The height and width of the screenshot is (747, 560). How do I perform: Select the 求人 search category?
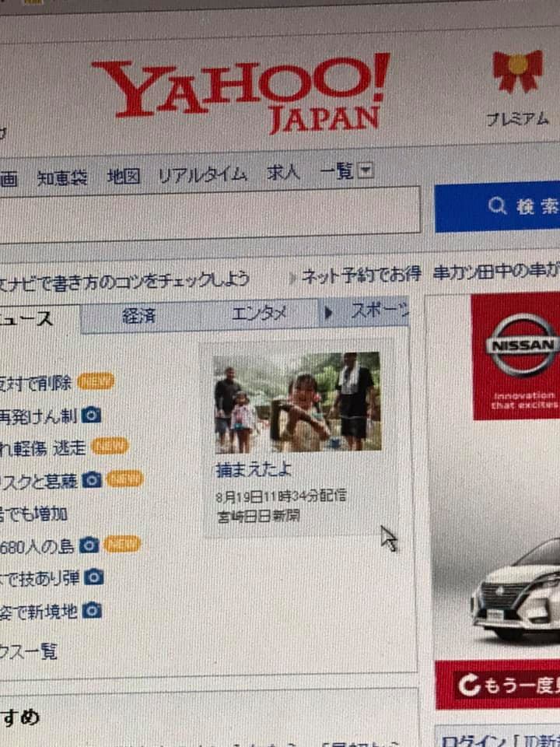tap(283, 172)
